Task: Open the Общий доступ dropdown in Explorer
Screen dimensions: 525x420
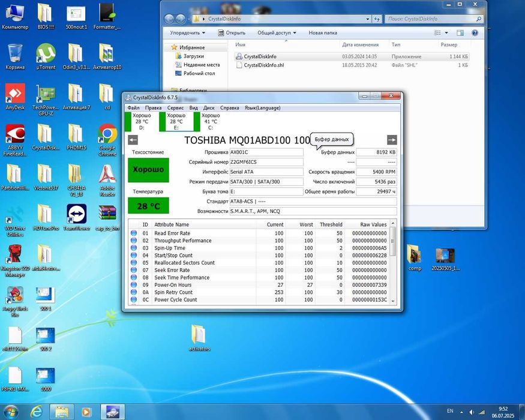Action: tap(277, 33)
